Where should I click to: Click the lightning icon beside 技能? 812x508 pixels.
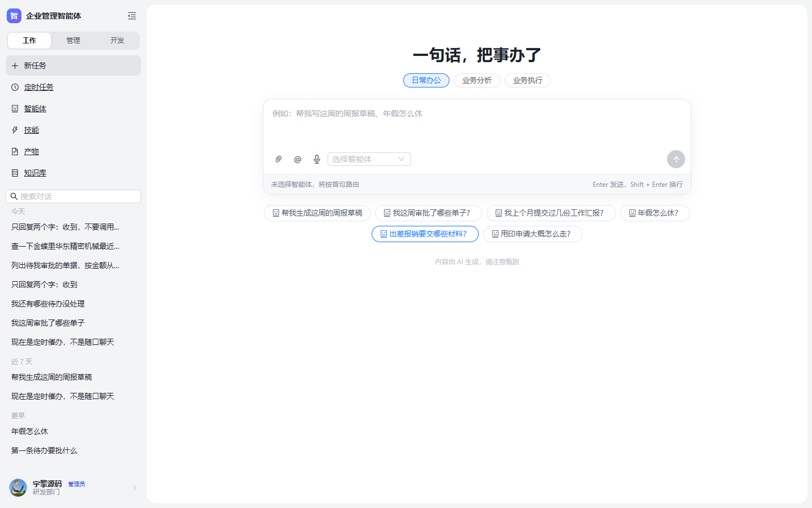click(15, 130)
